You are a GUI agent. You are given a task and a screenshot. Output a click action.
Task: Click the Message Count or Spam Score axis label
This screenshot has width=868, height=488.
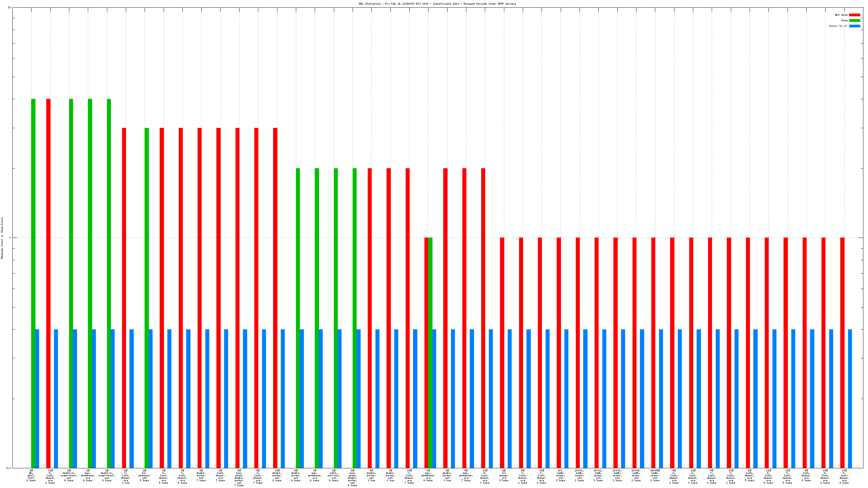click(2, 238)
